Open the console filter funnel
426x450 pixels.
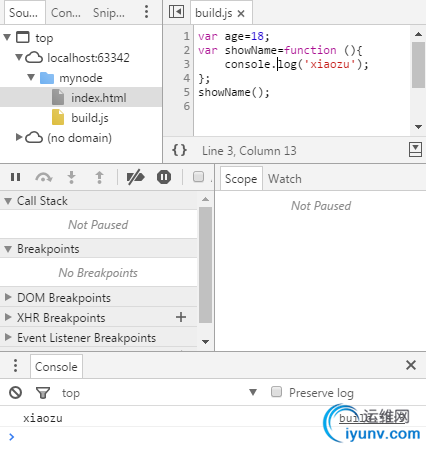point(43,393)
